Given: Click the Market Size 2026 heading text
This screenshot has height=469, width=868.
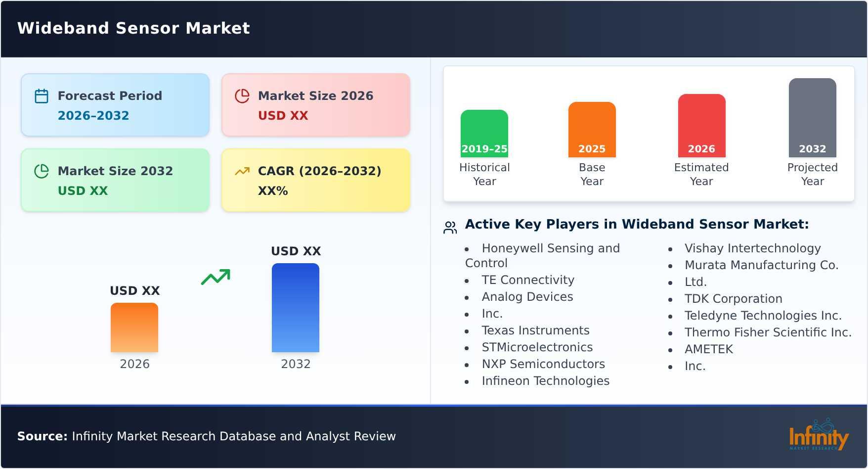Looking at the screenshot, I should [x=315, y=95].
